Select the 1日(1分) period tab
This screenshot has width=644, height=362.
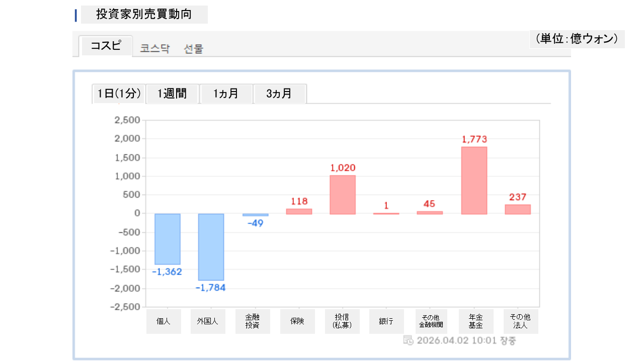(x=119, y=94)
